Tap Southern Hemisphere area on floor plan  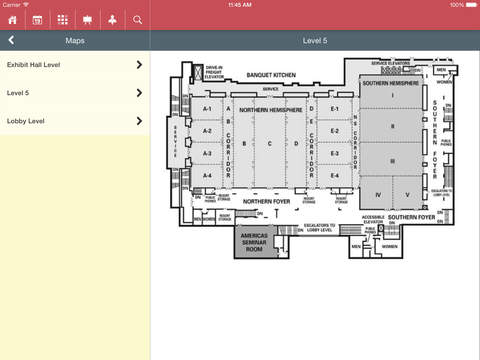pyautogui.click(x=390, y=83)
